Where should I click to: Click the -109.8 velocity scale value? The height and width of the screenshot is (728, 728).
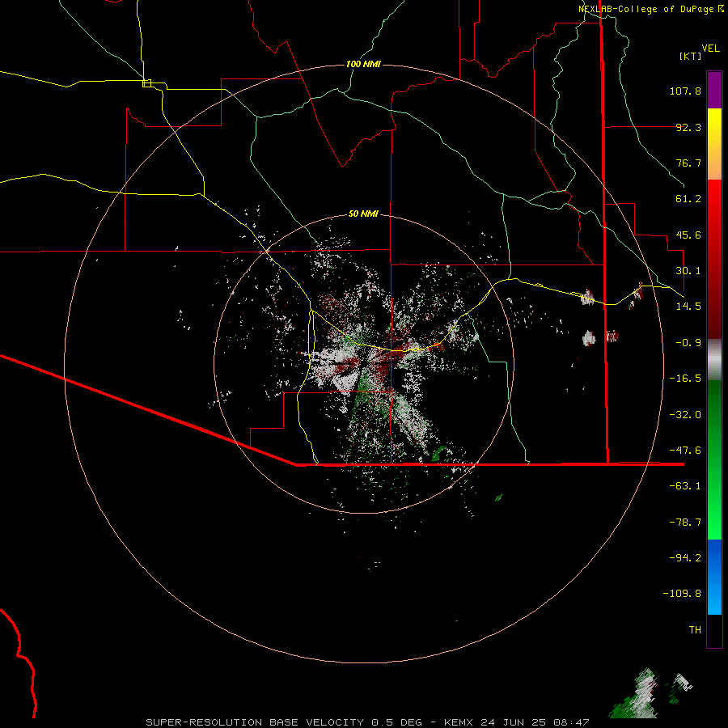point(683,594)
